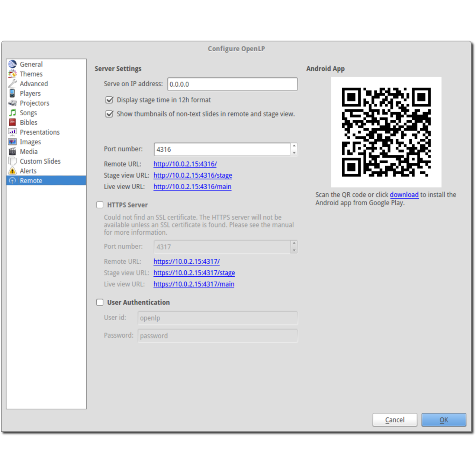
Task: Select the Themes palette icon
Action: pyautogui.click(x=12, y=74)
